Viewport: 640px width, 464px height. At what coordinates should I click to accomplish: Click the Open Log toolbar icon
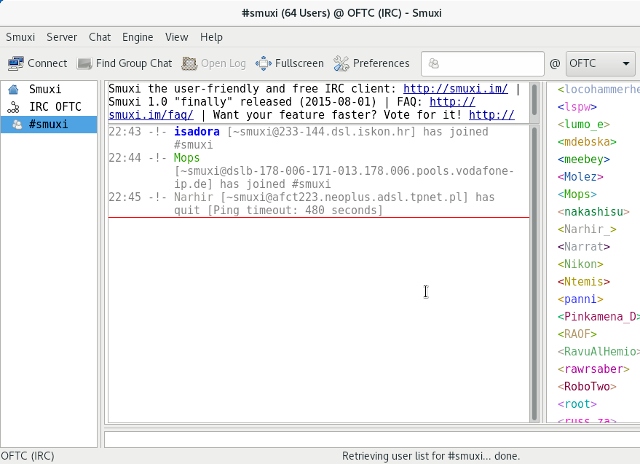click(189, 64)
